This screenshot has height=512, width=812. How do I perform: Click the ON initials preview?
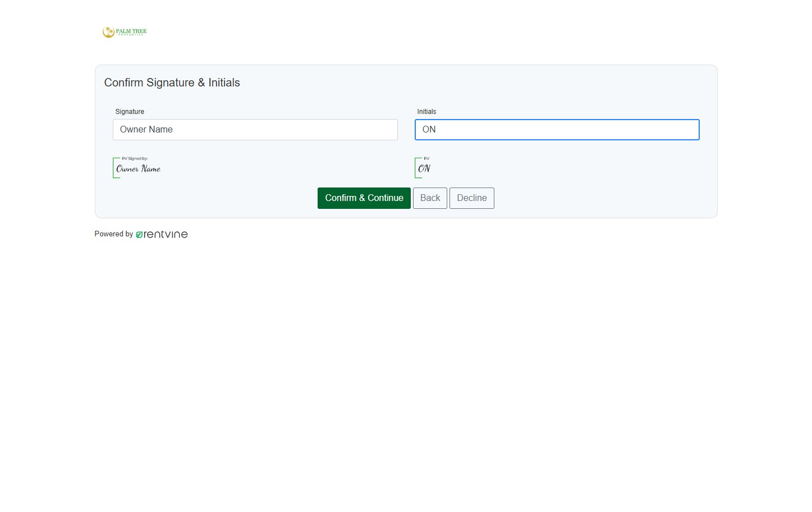pyautogui.click(x=424, y=167)
